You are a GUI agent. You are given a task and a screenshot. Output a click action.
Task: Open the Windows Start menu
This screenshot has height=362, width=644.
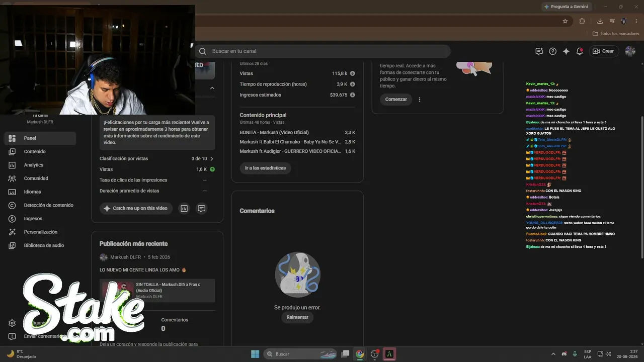click(x=255, y=354)
